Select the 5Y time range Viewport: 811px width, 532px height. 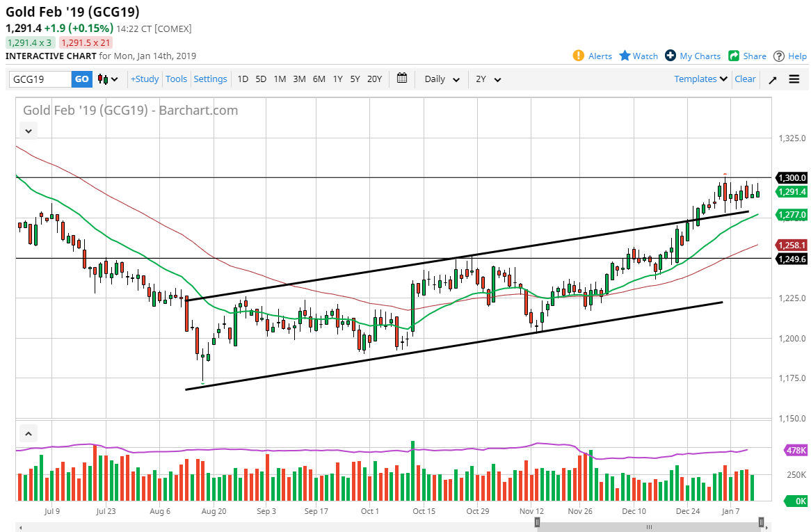pos(355,79)
